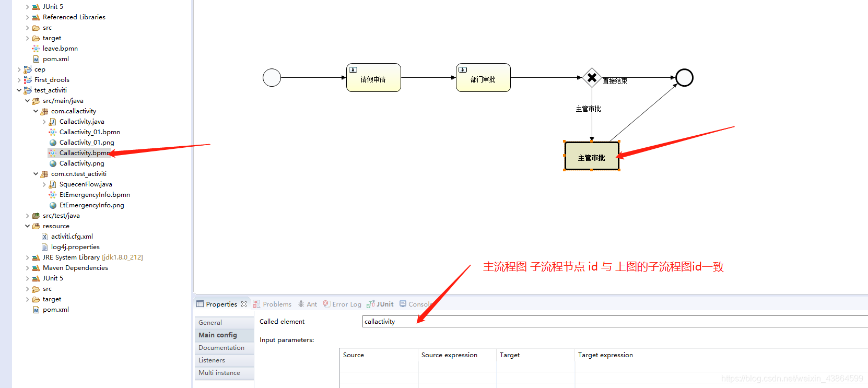Click the activiti.cfg.xml file icon

[x=44, y=237]
